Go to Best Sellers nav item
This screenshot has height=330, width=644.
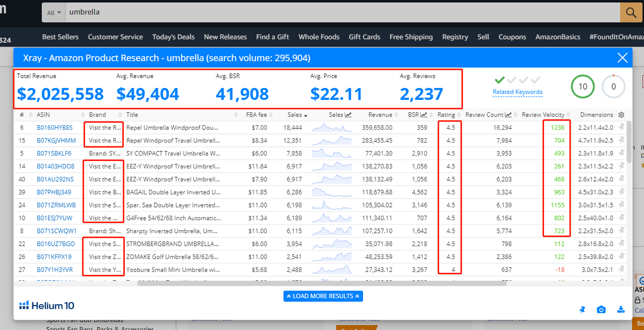tap(61, 37)
